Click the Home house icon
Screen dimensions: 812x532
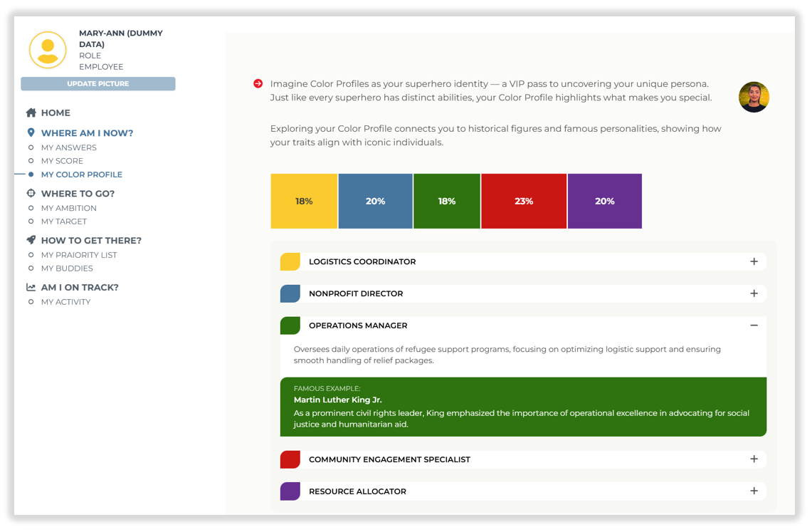pos(31,113)
